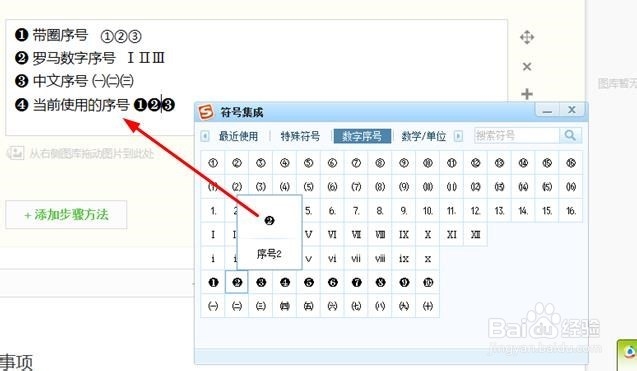Insert black circled ❺ symbol
The width and height of the screenshot is (637, 371).
coord(308,282)
